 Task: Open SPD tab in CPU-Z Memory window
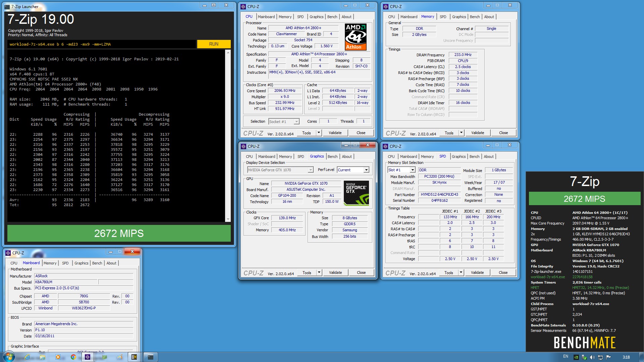coord(443,17)
